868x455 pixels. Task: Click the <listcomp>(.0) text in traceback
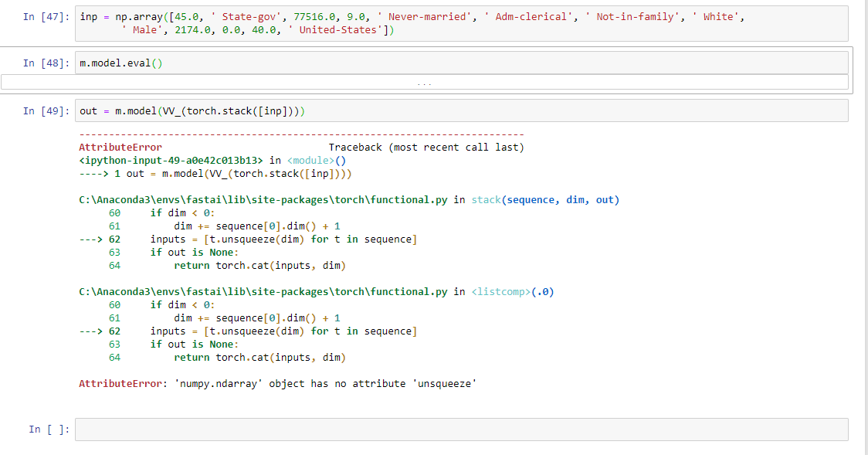pyautogui.click(x=512, y=292)
